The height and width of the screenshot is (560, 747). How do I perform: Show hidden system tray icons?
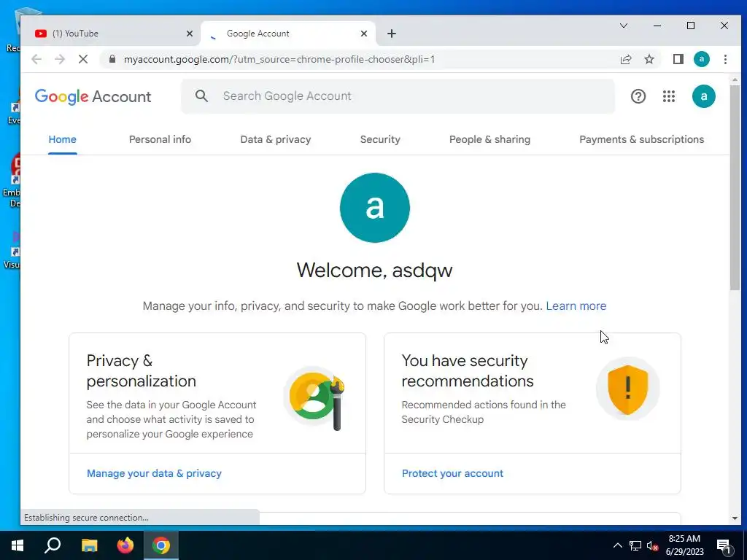[x=617, y=545]
